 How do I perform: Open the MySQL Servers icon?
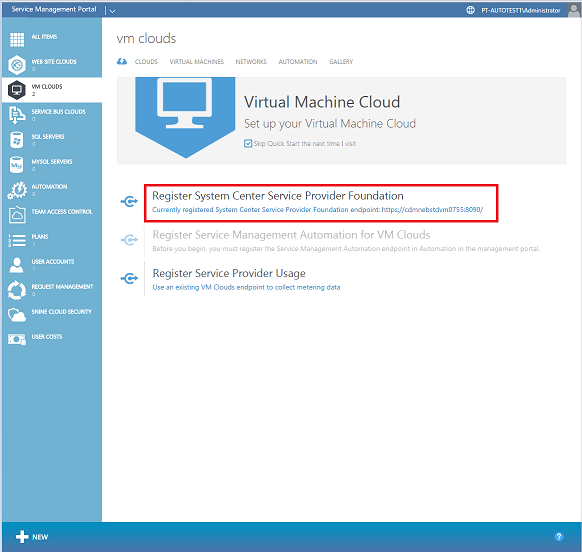[17, 164]
